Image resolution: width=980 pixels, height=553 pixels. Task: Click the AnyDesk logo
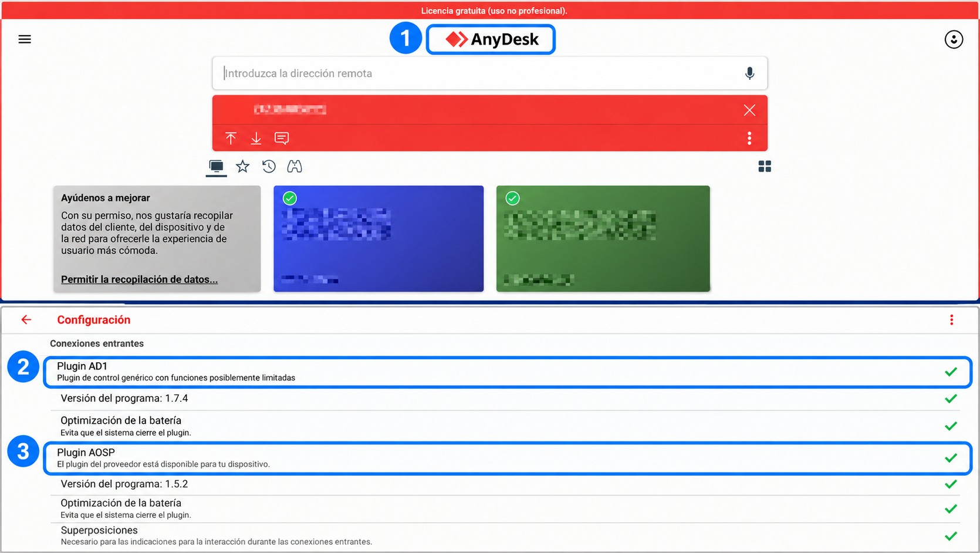point(491,39)
